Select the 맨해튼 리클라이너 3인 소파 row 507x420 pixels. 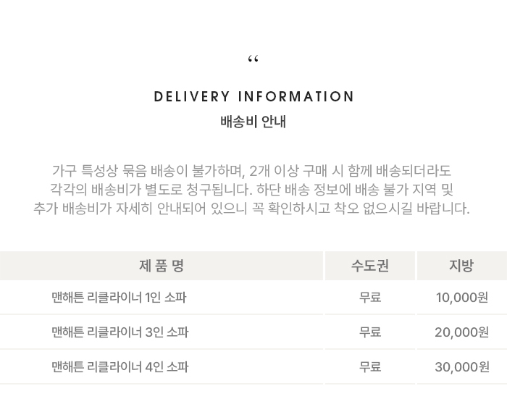120,332
